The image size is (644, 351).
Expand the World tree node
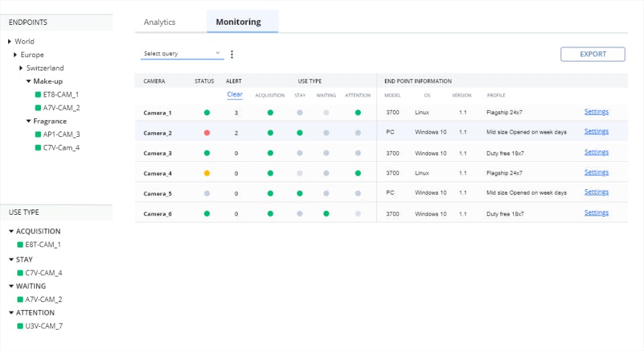pyautogui.click(x=9, y=42)
